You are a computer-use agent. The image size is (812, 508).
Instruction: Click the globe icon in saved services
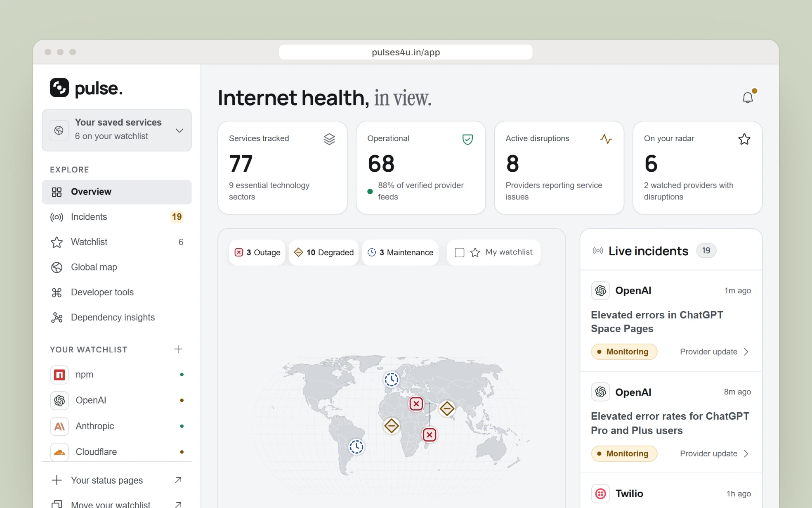click(59, 130)
